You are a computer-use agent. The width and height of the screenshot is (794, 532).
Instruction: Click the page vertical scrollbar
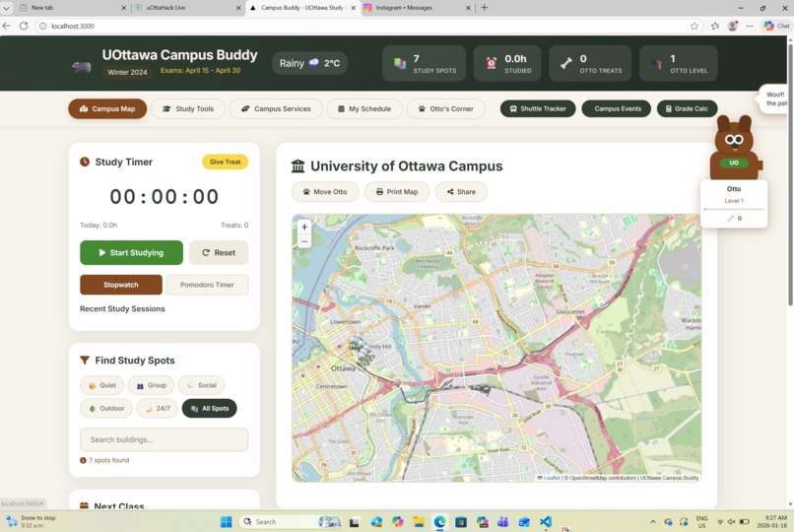[790, 174]
